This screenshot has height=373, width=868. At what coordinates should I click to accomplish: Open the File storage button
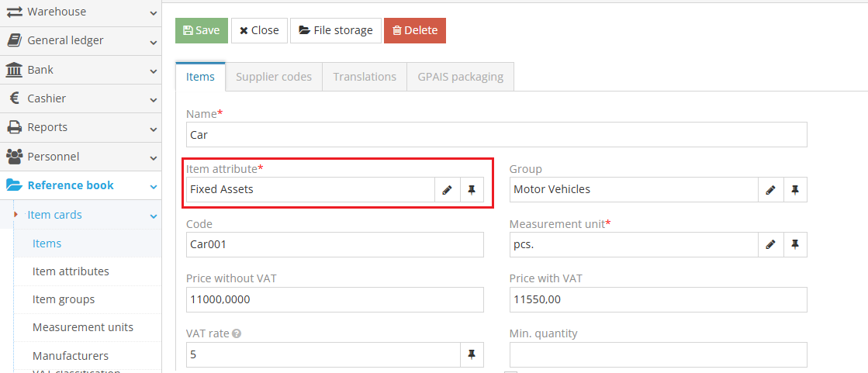[336, 30]
